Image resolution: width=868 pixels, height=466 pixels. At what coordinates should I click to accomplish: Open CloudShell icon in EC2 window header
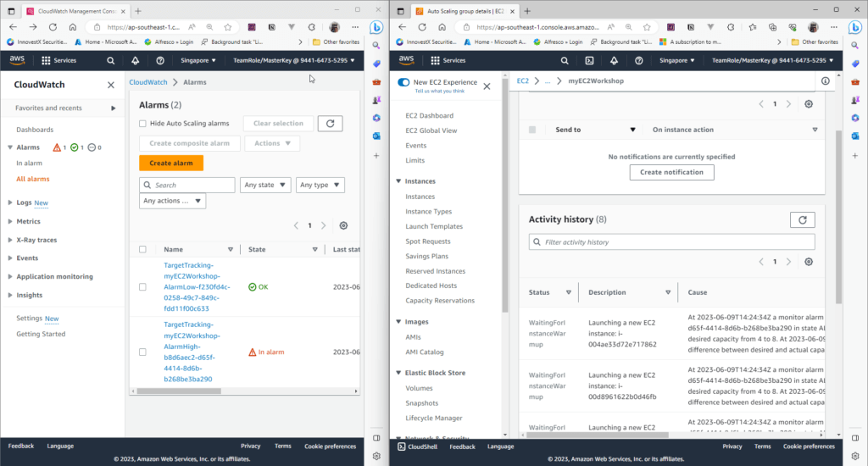pyautogui.click(x=589, y=60)
